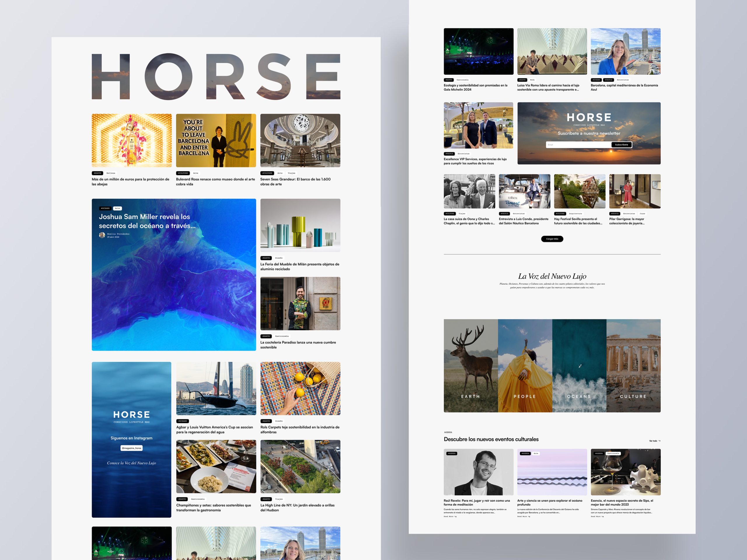Click the large HORSE masthead logo
The image size is (747, 560).
pos(216,77)
